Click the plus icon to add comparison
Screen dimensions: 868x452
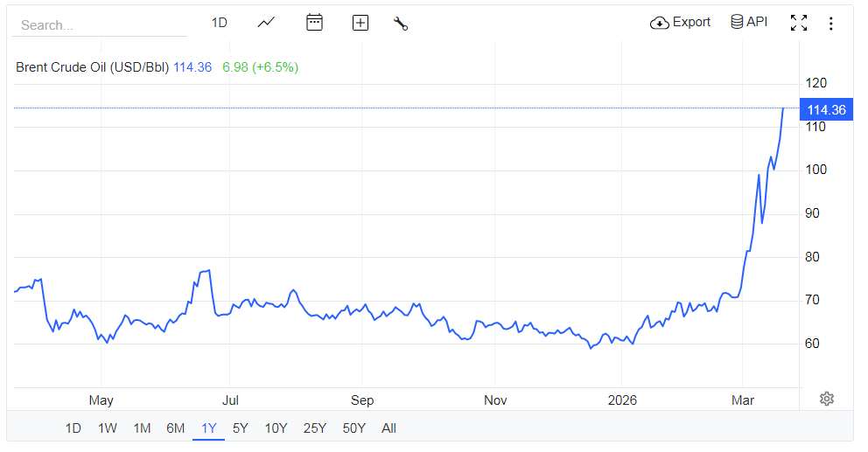[x=360, y=24]
